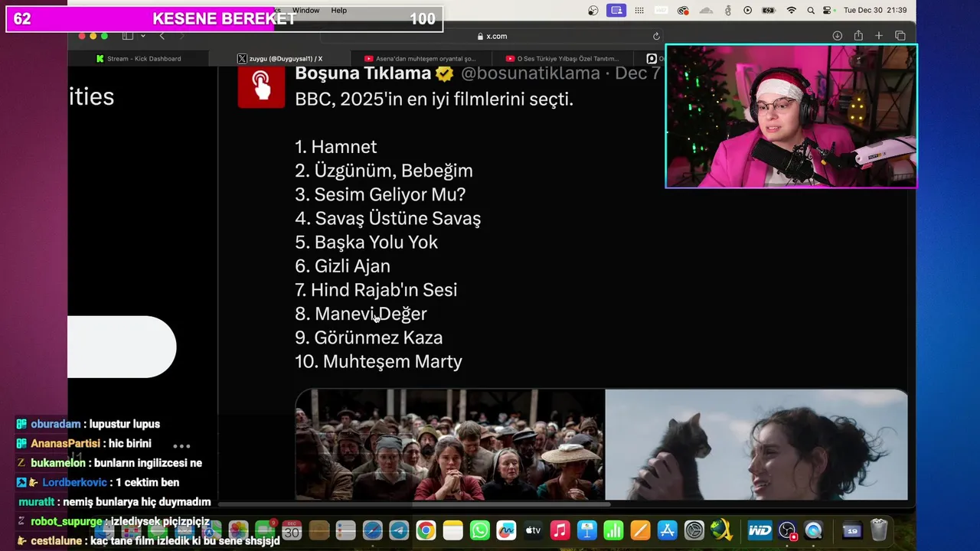Screen dimensions: 980x551
Task: Toggle the Safari sidebar
Action: (128, 36)
